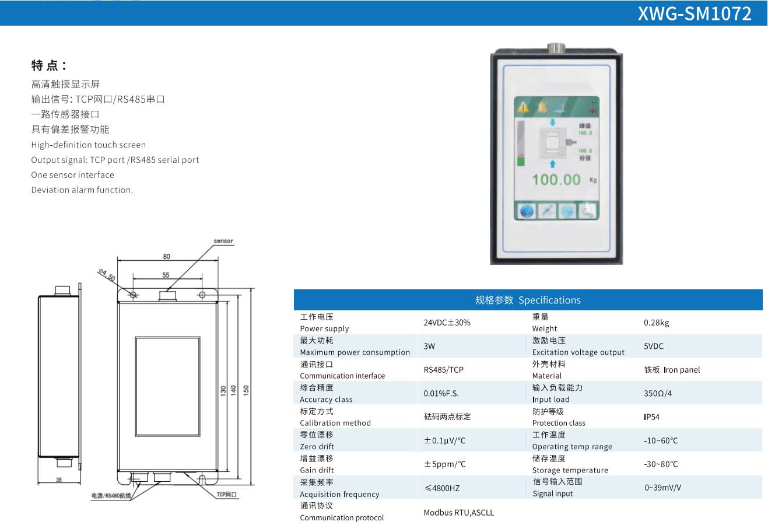Click the load cell sensor graphic

coord(553,142)
